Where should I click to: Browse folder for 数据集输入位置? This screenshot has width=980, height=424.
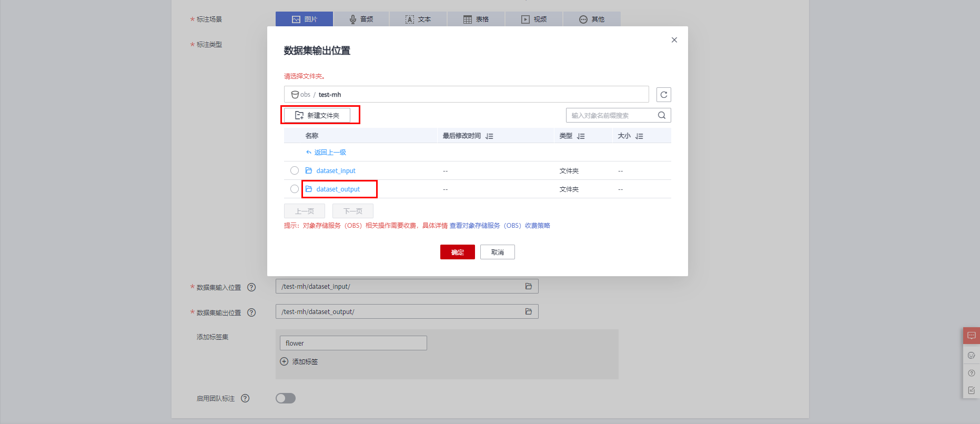(529, 286)
